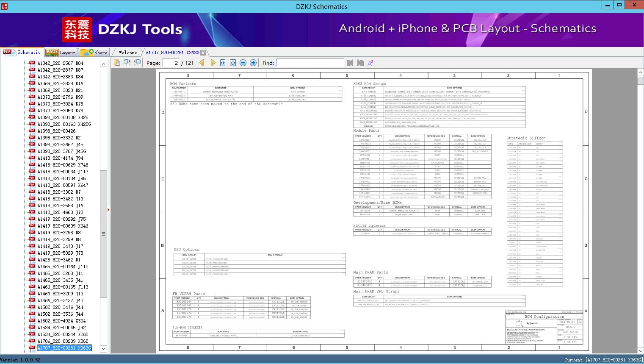This screenshot has height=364, width=644.
Task: Maximize the DZKJ Schematics window
Action: coord(619,5)
